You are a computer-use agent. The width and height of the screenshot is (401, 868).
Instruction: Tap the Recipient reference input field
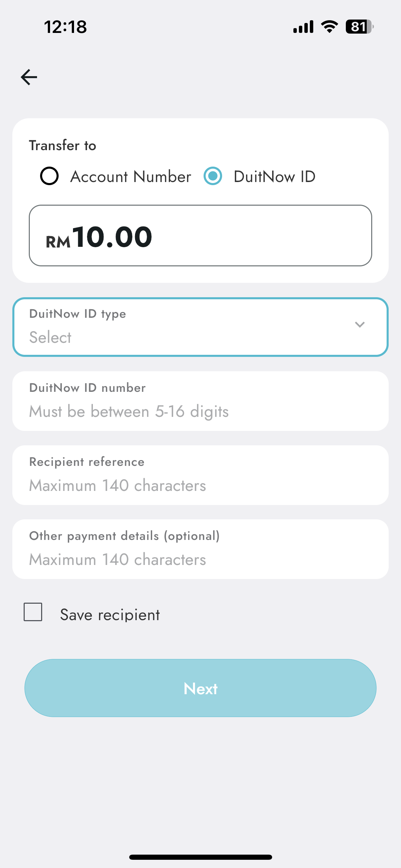[x=200, y=475]
